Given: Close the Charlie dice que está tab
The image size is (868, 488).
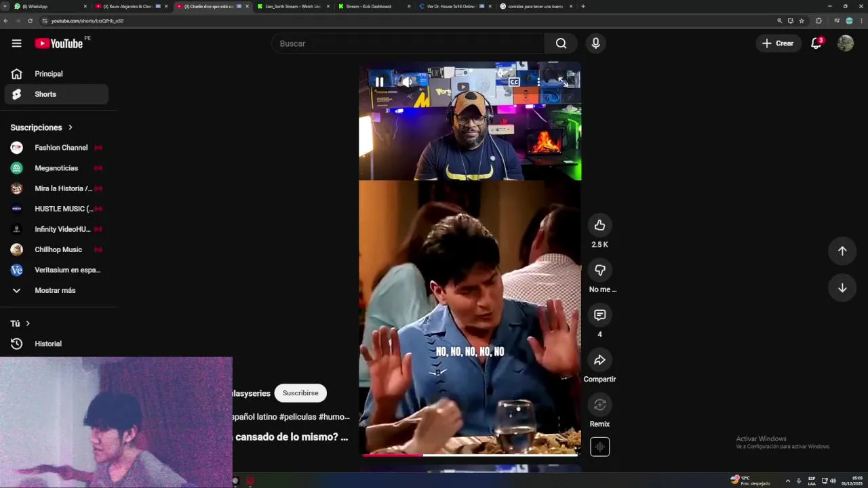Looking at the screenshot, I should tap(247, 6).
